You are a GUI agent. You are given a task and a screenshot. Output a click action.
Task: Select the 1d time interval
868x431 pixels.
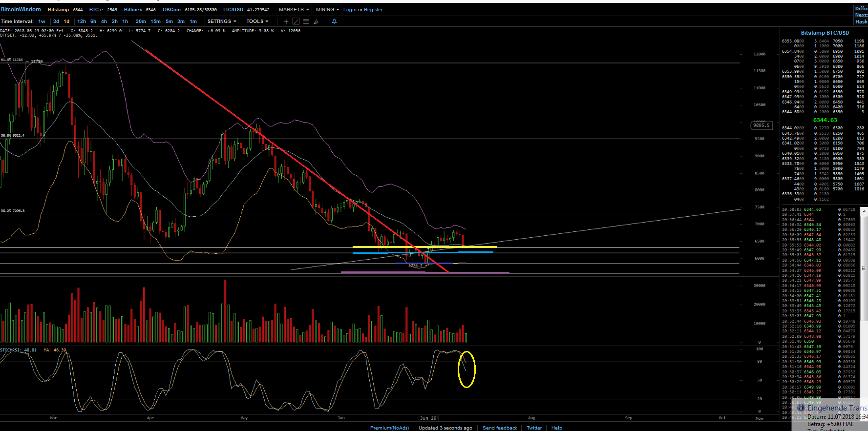(66, 21)
